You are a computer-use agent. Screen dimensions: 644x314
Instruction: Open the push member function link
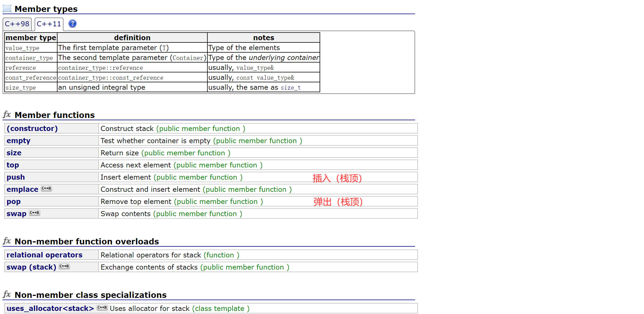coord(16,177)
